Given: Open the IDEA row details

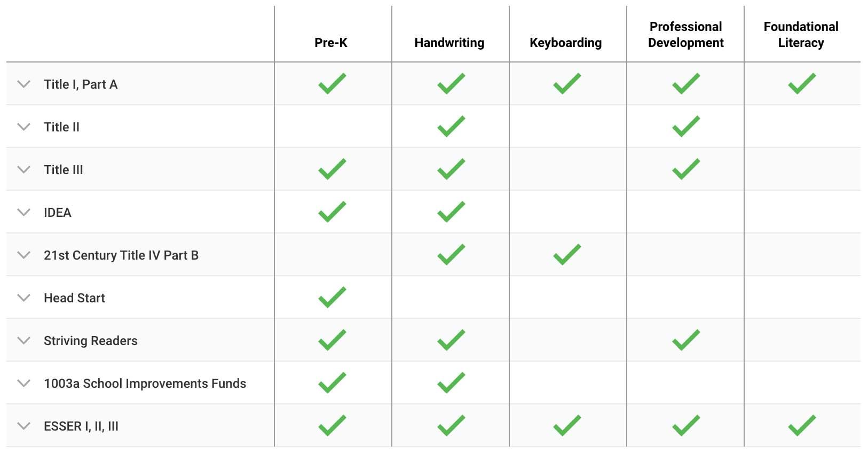Looking at the screenshot, I should pos(23,212).
